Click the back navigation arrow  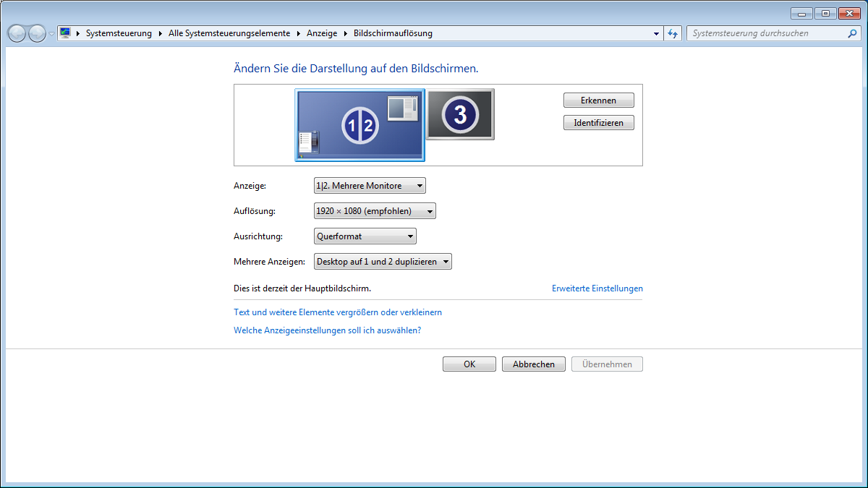point(17,33)
